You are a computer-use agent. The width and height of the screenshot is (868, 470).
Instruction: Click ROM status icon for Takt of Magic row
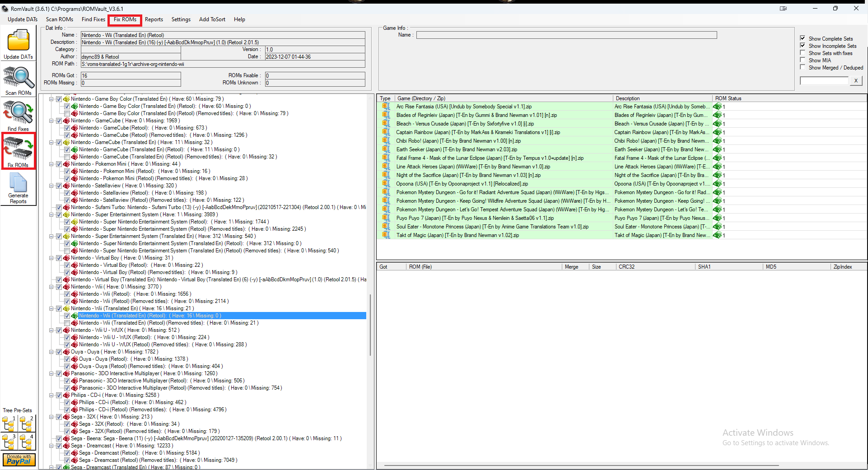point(717,235)
